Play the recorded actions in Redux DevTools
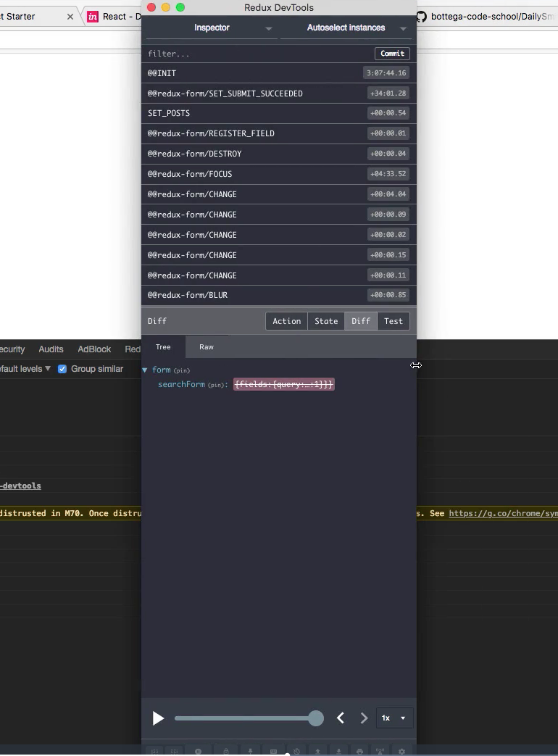Screen dimensions: 558x756 [158, 718]
